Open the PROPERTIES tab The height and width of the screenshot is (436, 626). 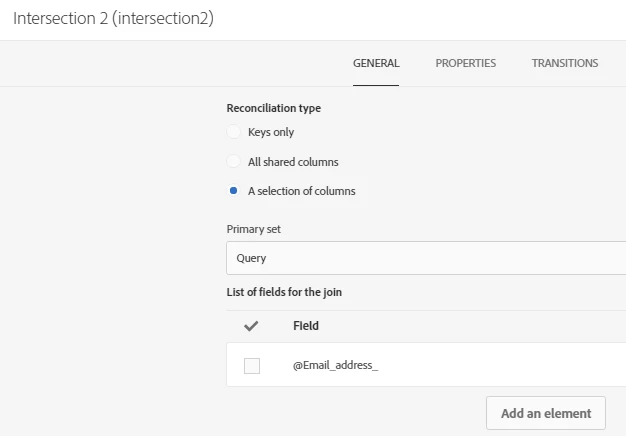(x=465, y=63)
